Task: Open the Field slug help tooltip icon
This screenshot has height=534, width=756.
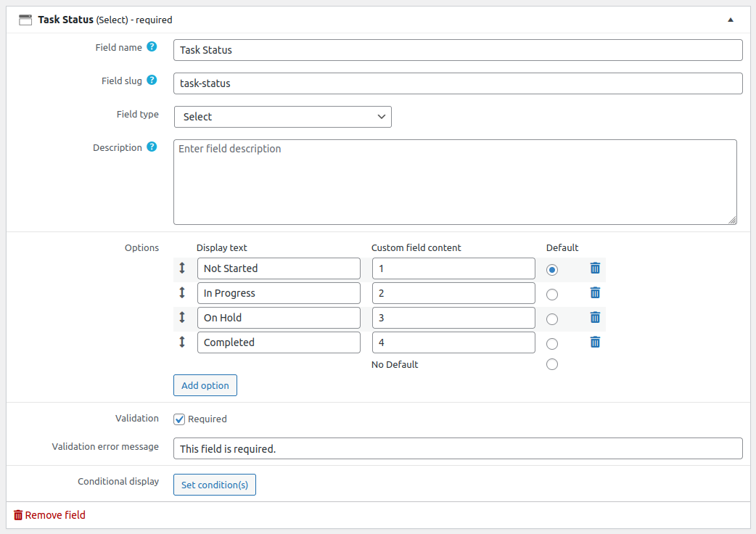Action: 152,81
